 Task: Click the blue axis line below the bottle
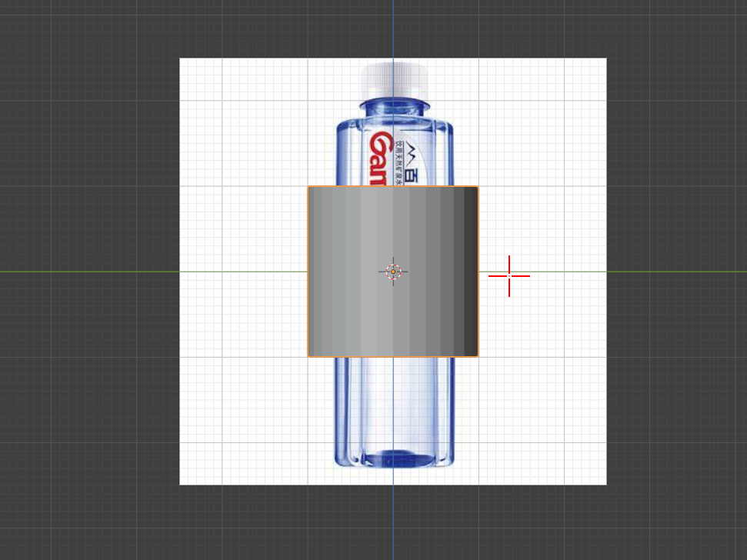[393, 522]
